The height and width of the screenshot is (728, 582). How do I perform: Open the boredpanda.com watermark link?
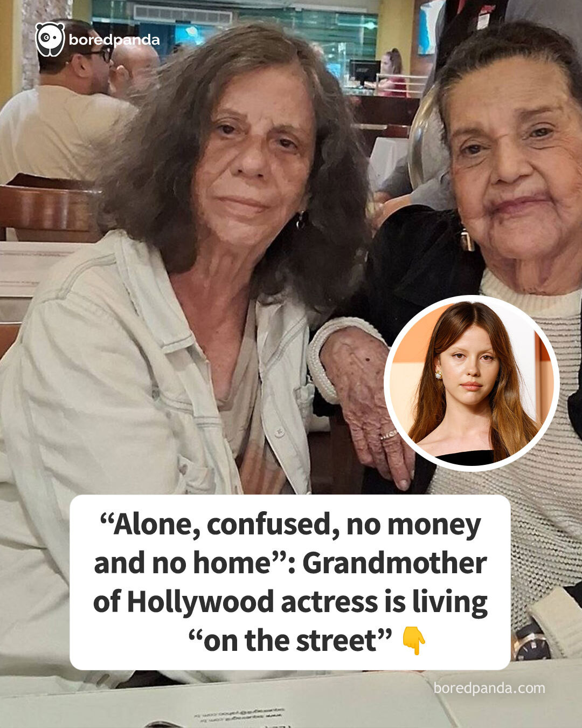click(x=489, y=688)
